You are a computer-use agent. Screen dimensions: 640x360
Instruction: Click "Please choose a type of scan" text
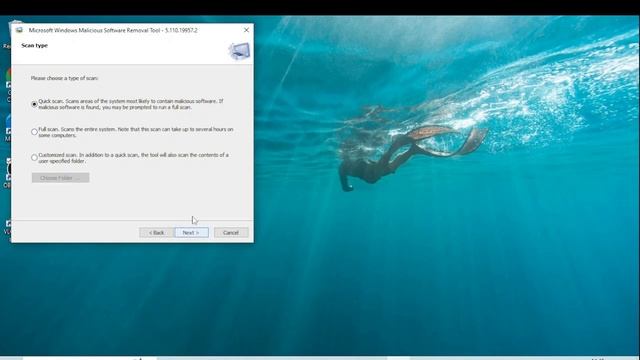(64, 78)
